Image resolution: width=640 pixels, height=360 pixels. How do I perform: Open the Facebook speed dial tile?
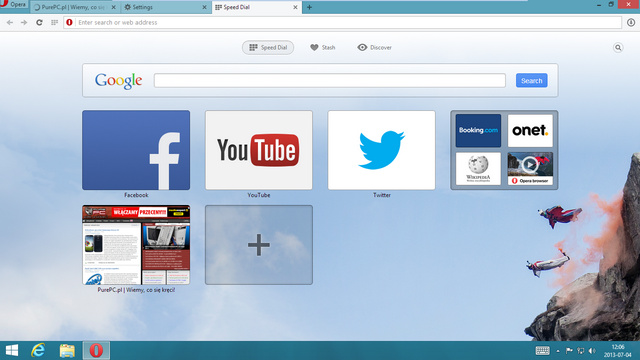click(136, 150)
